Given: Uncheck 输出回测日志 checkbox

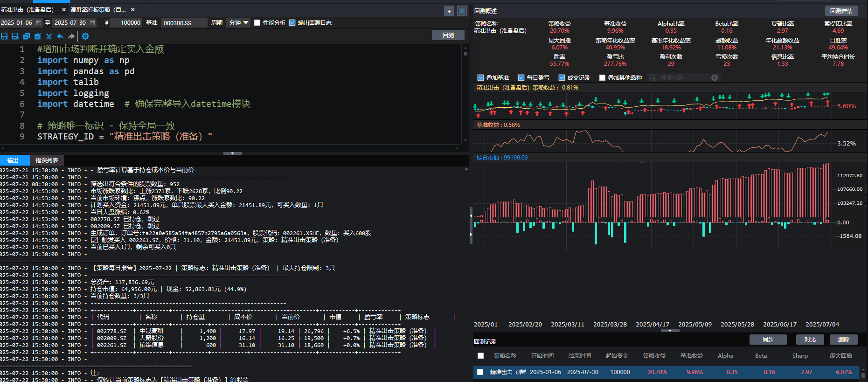Looking at the screenshot, I should pyautogui.click(x=292, y=22).
